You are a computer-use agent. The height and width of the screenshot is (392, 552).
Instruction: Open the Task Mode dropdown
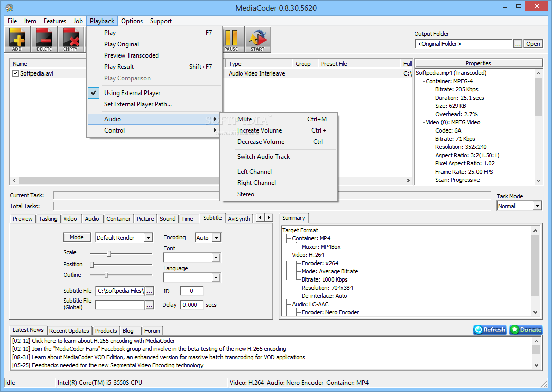pos(537,206)
